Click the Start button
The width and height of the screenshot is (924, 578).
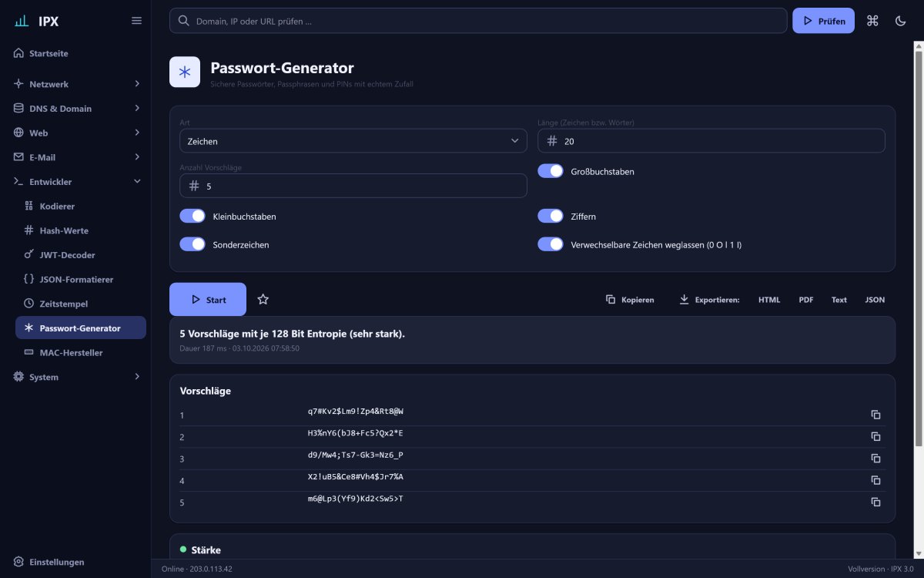coord(208,299)
